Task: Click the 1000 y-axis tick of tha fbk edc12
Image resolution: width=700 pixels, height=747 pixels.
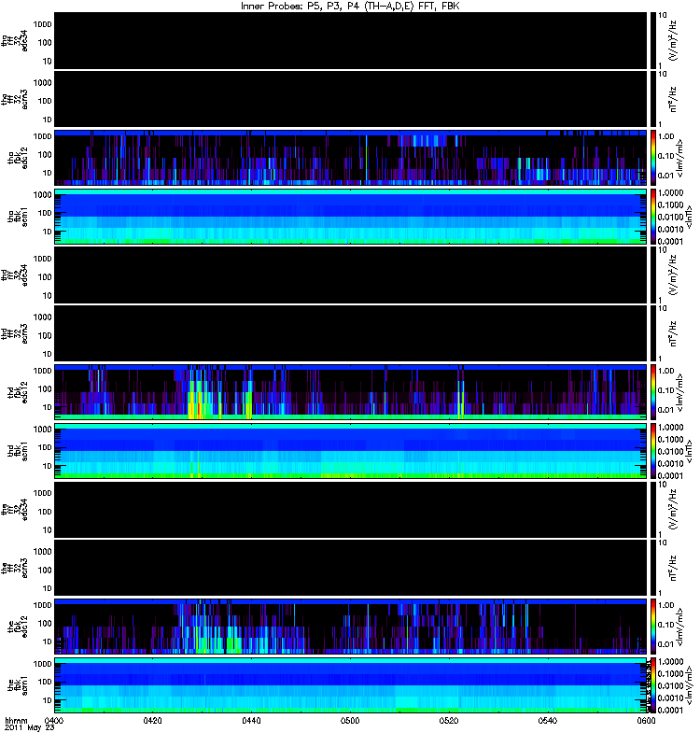Action: [42, 136]
